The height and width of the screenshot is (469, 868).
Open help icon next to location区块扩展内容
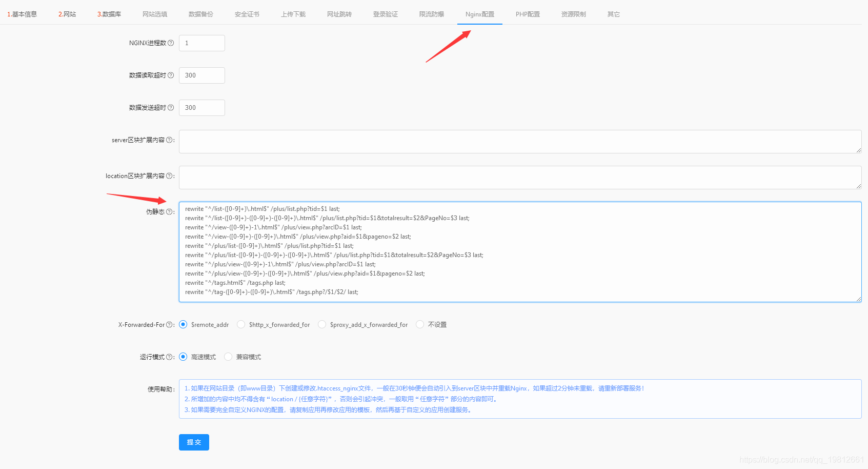pos(169,176)
